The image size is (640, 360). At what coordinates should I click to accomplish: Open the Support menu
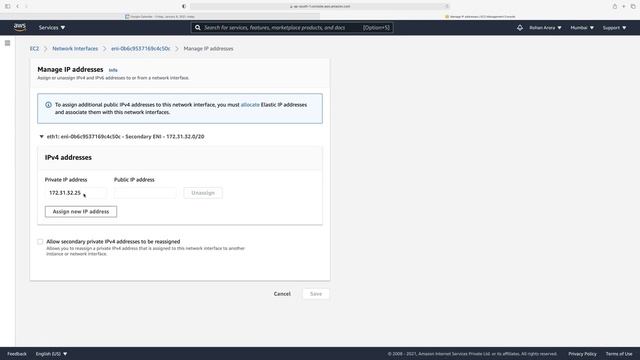(x=614, y=28)
